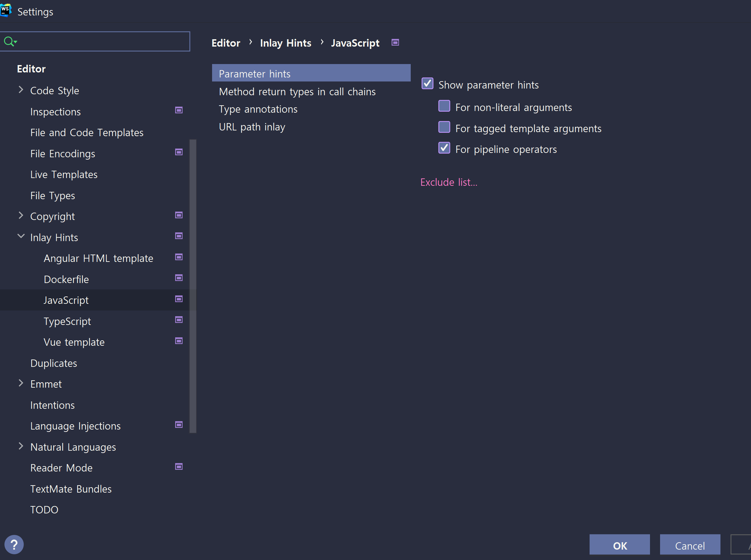Click project-level settings icon beside Copyright
This screenshot has width=751, height=560.
pos(179,215)
